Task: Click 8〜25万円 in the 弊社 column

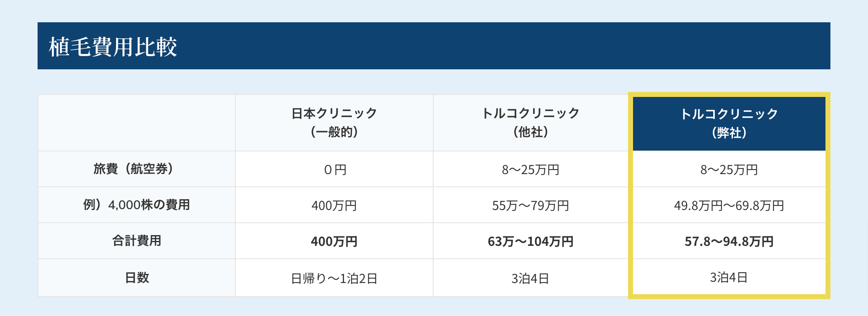Action: click(729, 170)
